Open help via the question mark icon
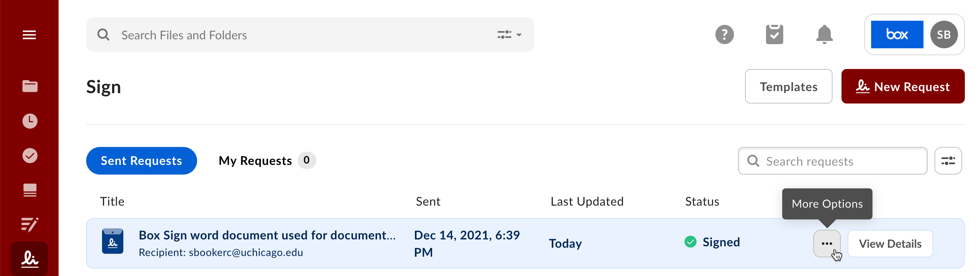This screenshot has width=980, height=276. (x=725, y=34)
